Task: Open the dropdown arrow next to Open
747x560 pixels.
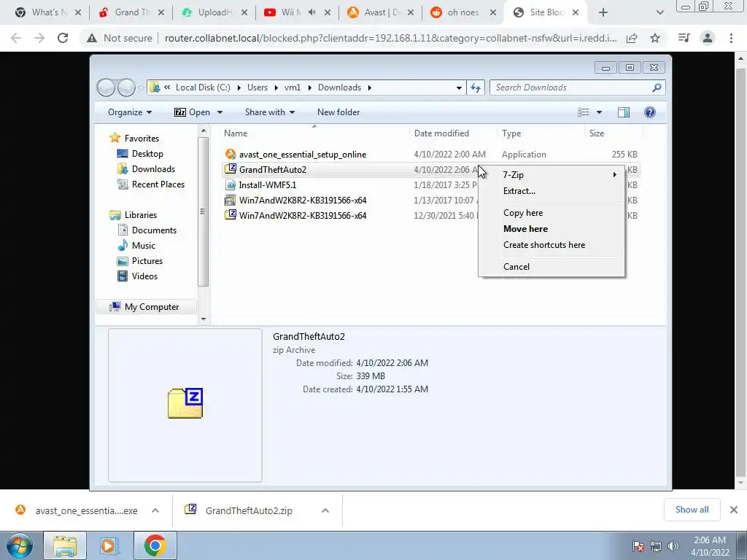Action: coord(220,112)
